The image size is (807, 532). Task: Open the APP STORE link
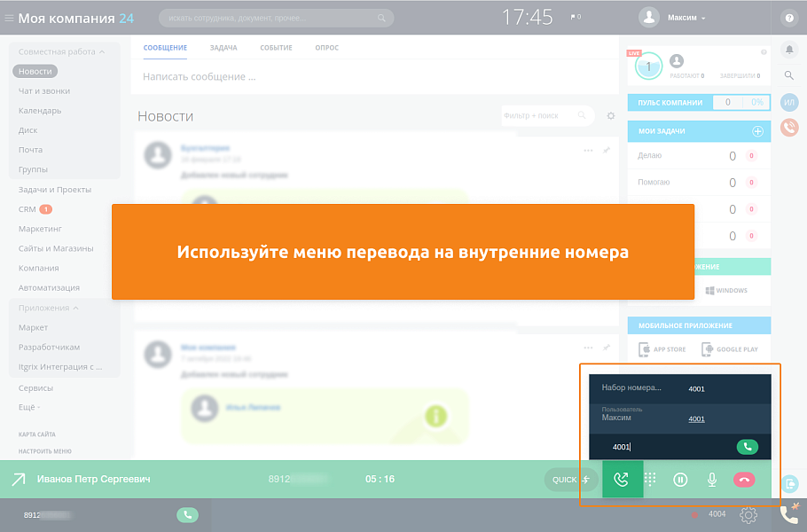(661, 348)
